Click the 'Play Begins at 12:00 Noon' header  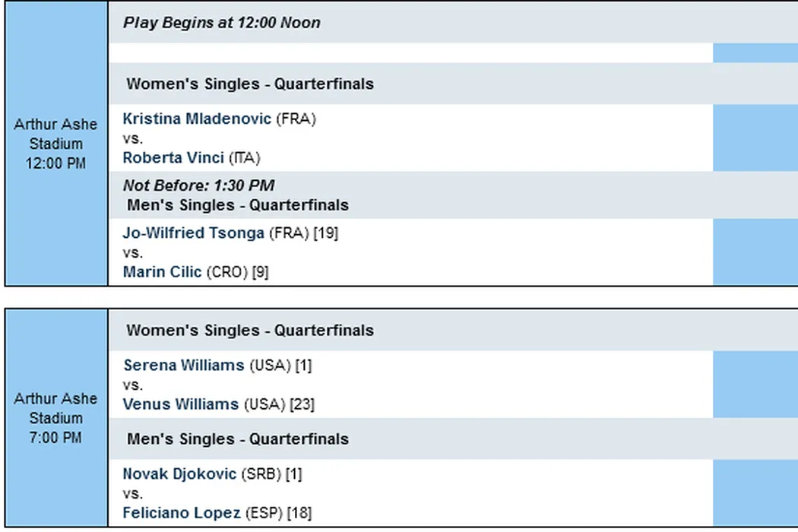pos(222,23)
